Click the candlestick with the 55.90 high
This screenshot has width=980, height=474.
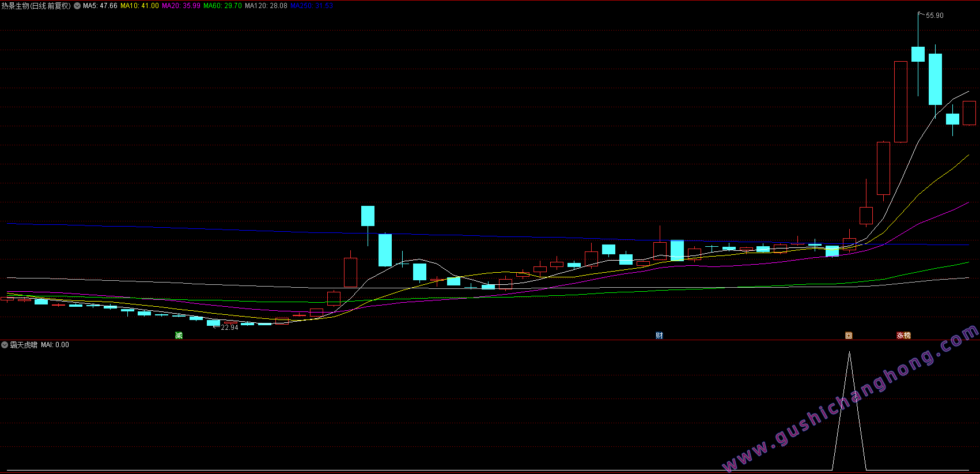point(918,54)
